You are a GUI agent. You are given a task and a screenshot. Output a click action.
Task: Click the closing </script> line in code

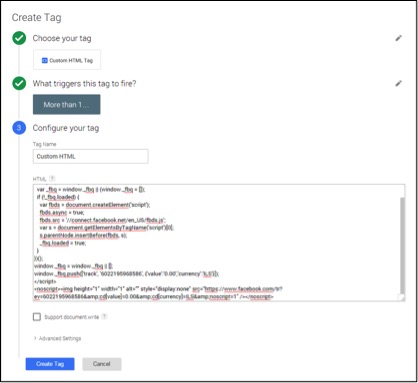pyautogui.click(x=45, y=281)
